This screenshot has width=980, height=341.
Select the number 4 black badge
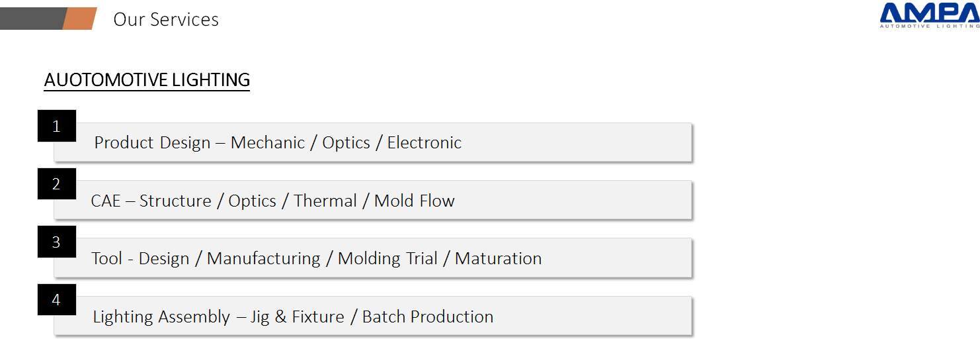(x=57, y=300)
